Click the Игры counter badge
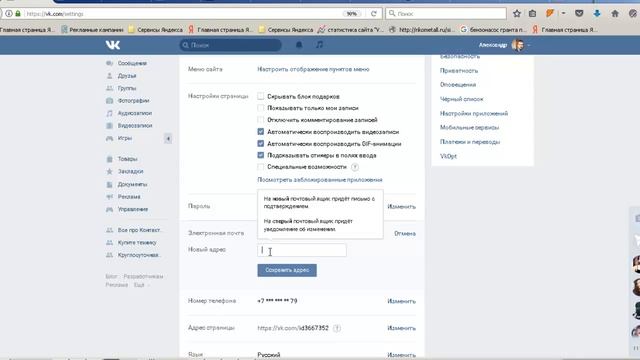 168,139
